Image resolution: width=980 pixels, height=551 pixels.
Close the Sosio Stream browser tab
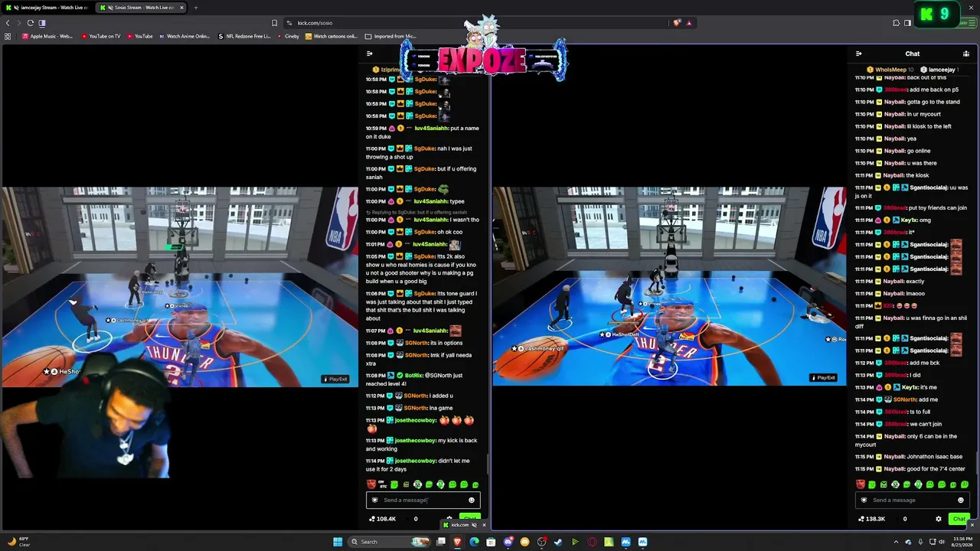tap(181, 8)
